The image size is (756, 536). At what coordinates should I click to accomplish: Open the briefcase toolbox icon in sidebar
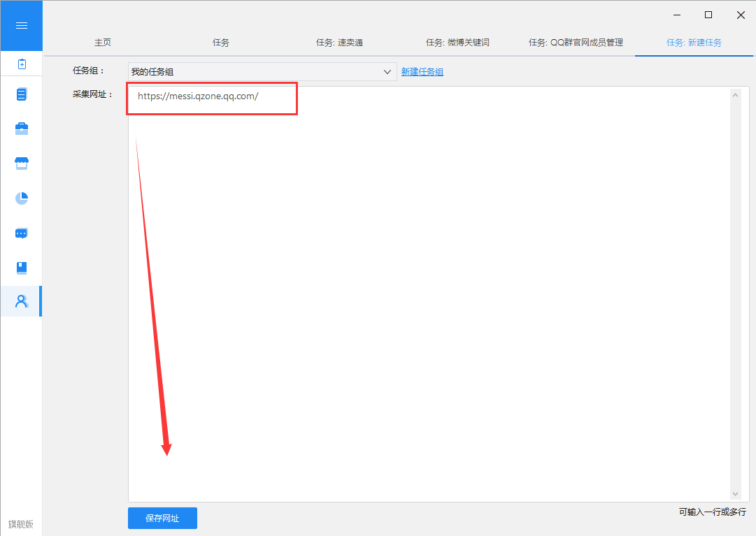point(21,129)
